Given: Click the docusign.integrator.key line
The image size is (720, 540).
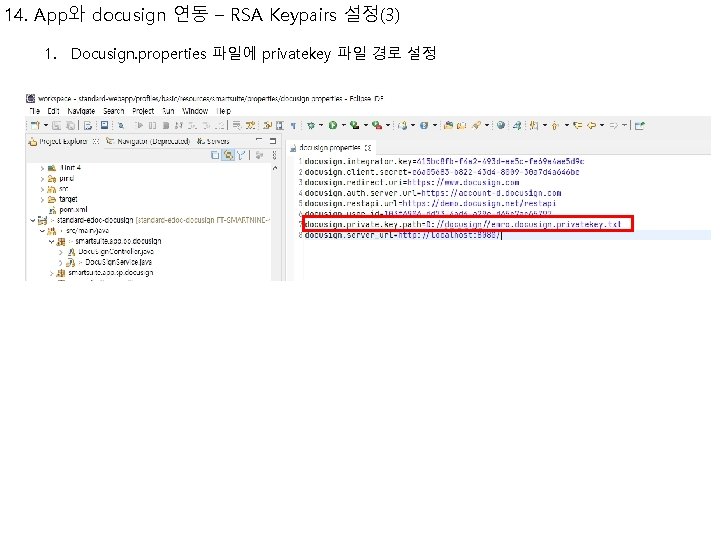Looking at the screenshot, I should pyautogui.click(x=444, y=162).
